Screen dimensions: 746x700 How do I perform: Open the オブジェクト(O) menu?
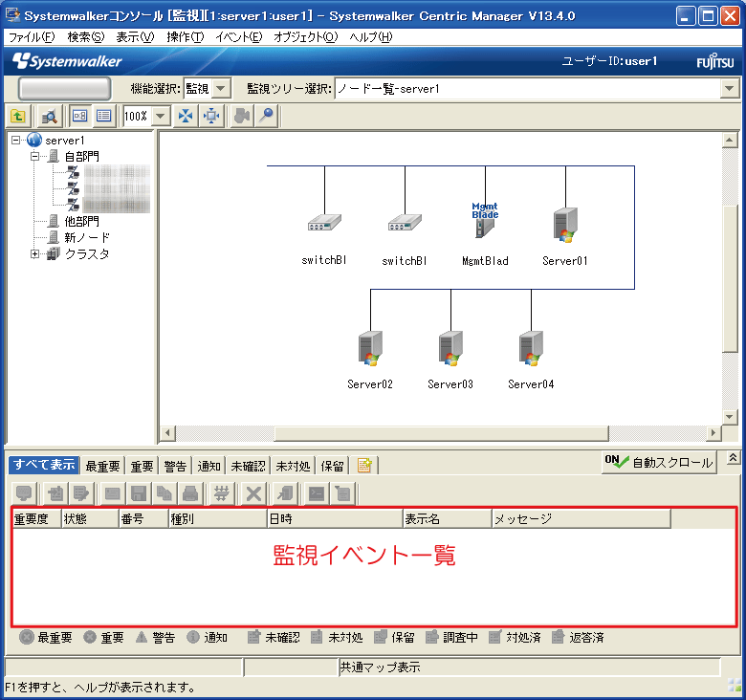305,37
